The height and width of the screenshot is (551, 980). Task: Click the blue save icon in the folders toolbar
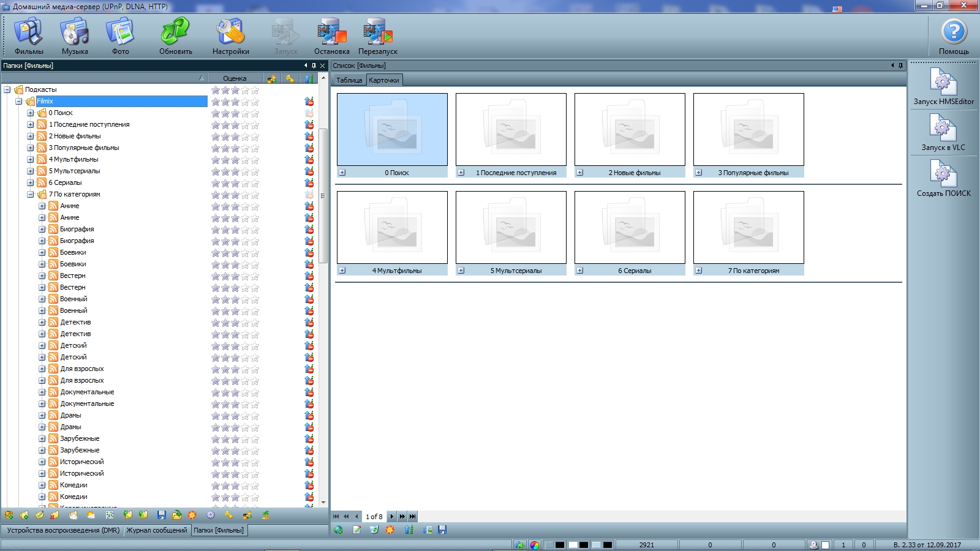click(x=162, y=515)
